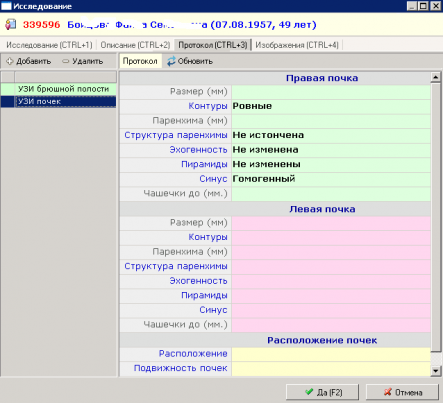Viewport: 443px width, 403px height.
Task: Click the Обновить refresh arrows icon
Action: pos(171,61)
